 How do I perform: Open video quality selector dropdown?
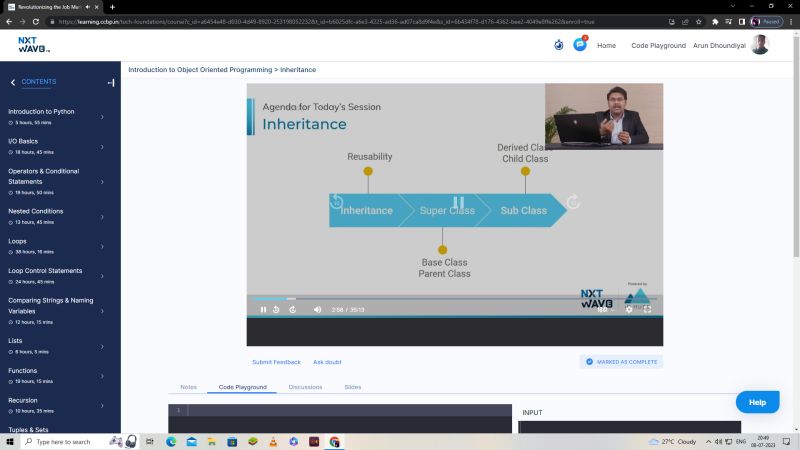coord(605,309)
